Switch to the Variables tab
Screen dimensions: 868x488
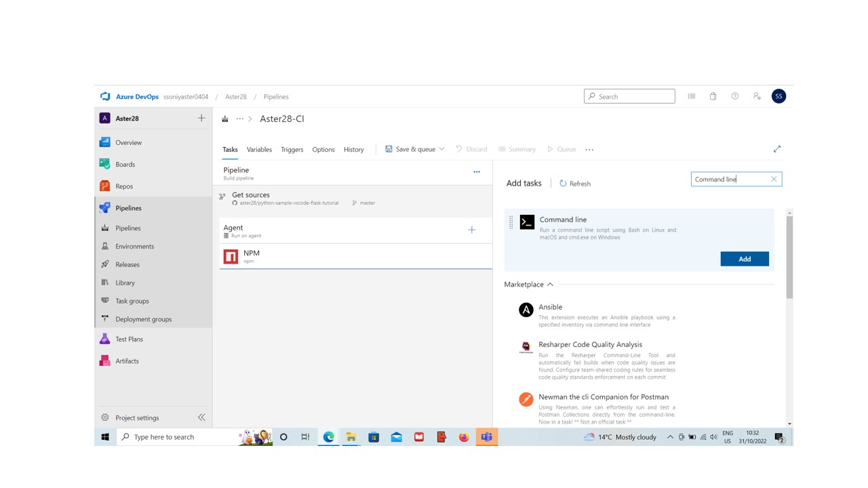(259, 149)
